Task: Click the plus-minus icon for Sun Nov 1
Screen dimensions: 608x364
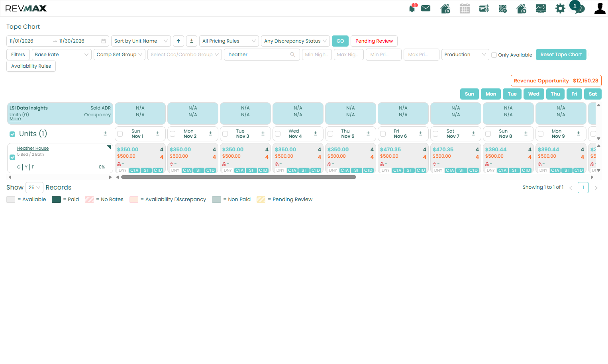Action: (x=158, y=134)
